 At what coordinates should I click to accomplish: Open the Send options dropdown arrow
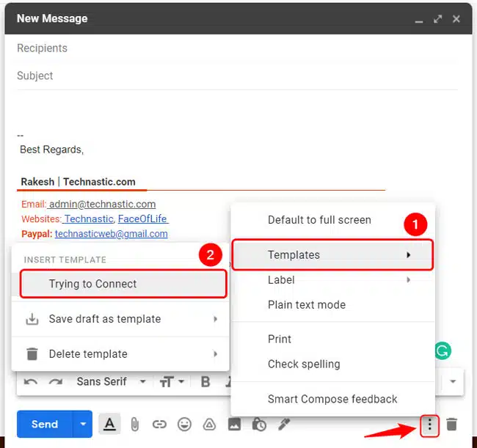83,424
